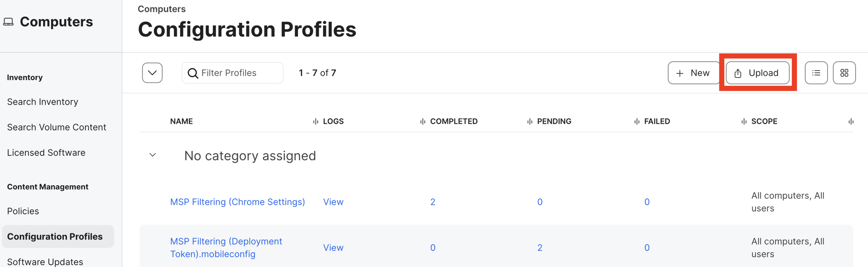Open Search Inventory in sidebar
The height and width of the screenshot is (267, 868).
click(43, 102)
